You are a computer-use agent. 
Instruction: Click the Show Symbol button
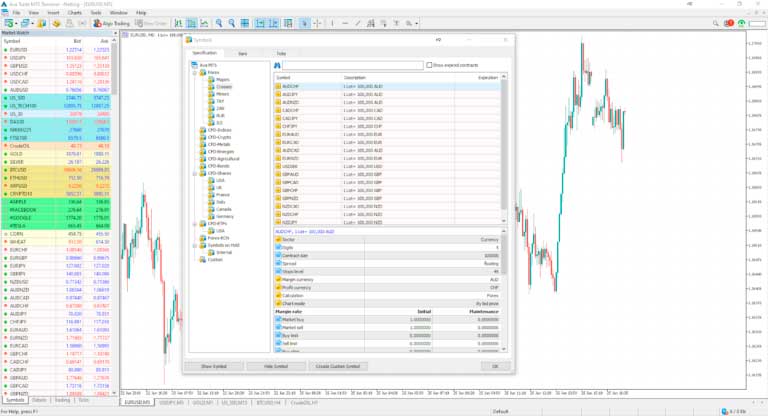214,367
